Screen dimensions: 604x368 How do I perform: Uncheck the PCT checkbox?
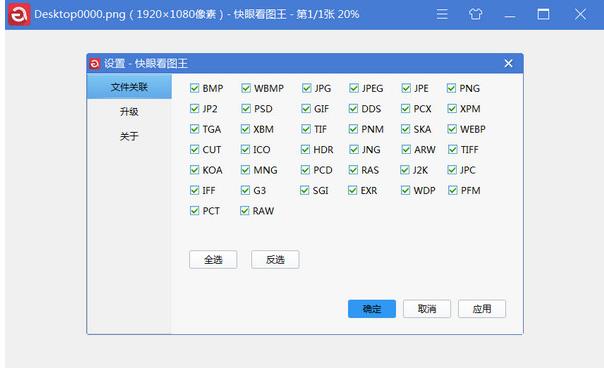195,211
